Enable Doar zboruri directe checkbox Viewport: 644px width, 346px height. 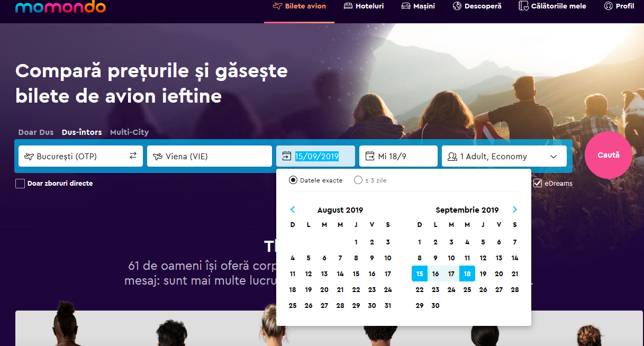[20, 184]
